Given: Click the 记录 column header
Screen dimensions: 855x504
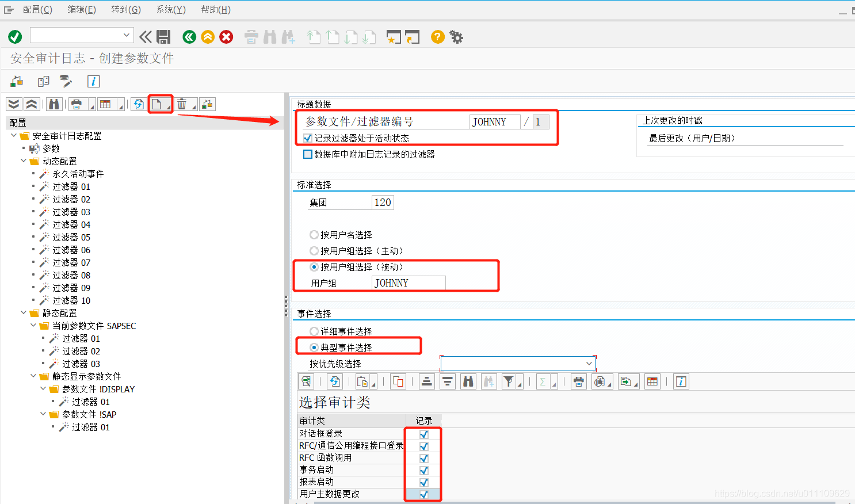Looking at the screenshot, I should 424,421.
